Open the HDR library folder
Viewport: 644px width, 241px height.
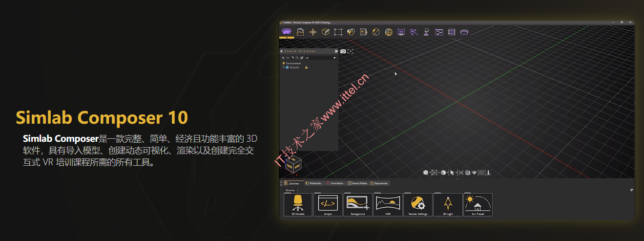pyautogui.click(x=388, y=205)
